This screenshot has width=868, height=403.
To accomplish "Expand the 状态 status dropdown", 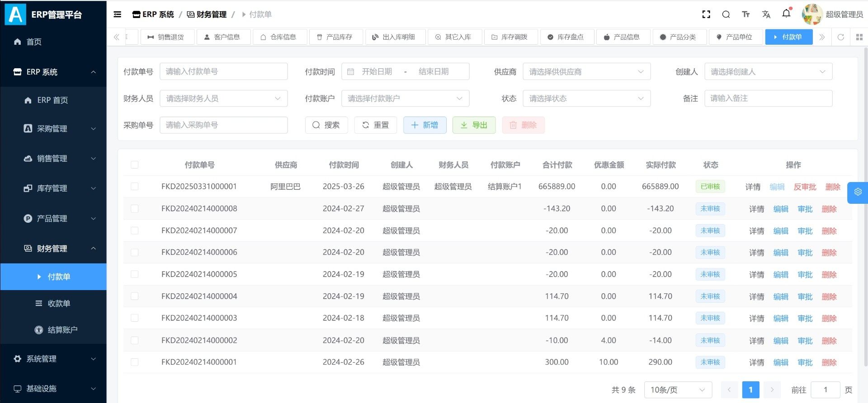I will pos(586,98).
